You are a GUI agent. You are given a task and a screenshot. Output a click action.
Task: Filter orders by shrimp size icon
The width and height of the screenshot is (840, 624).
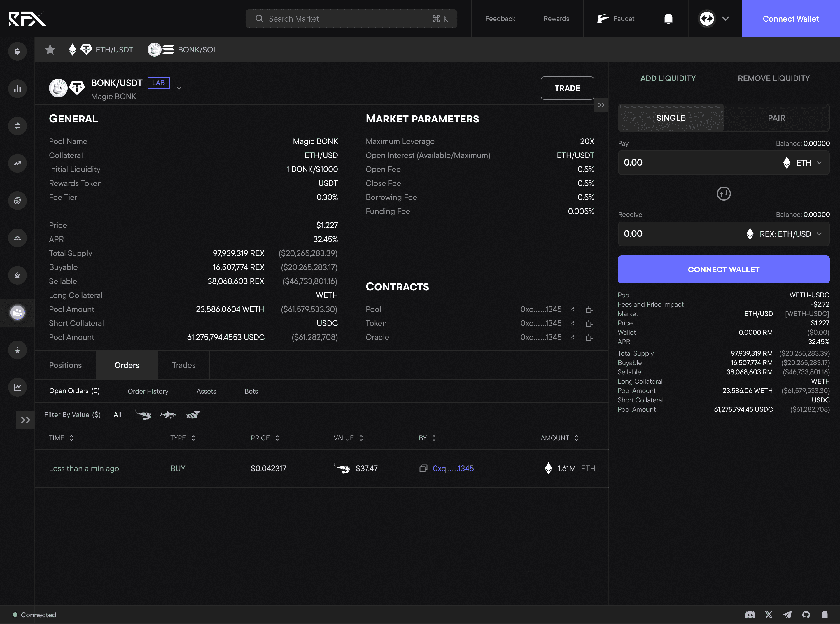coord(143,415)
